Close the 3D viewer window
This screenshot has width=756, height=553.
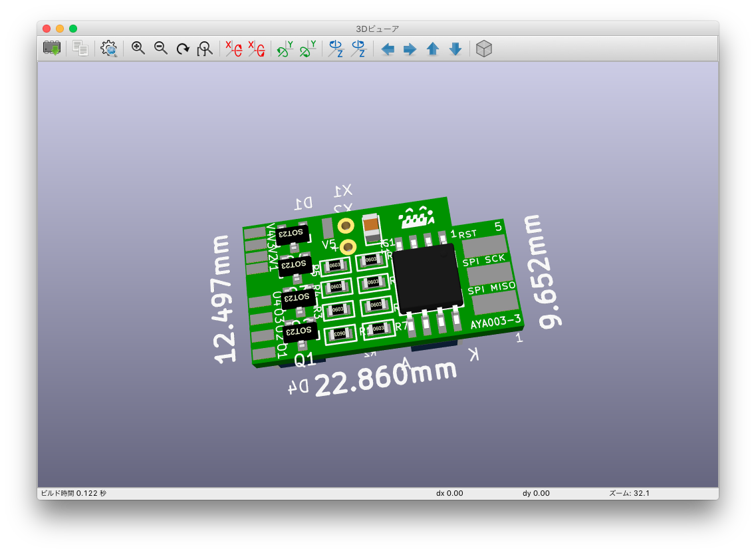click(47, 29)
